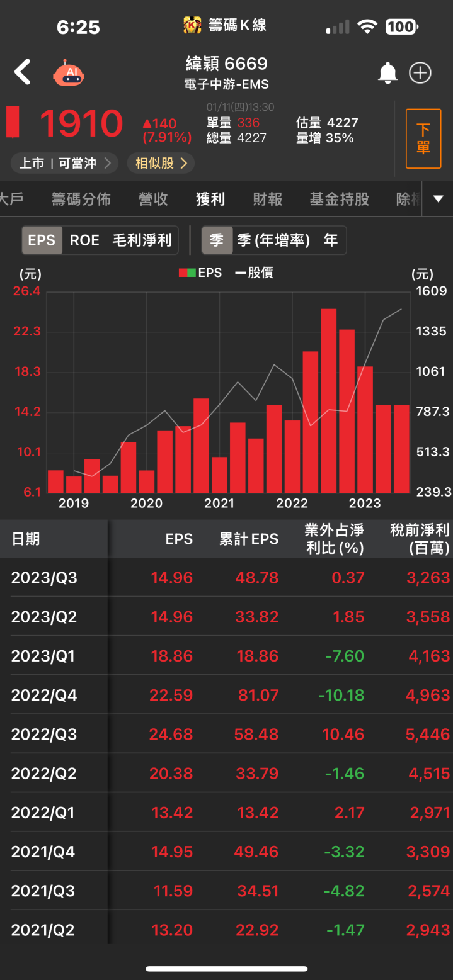Switch chart to ROE view
This screenshot has width=453, height=980.
[x=84, y=240]
